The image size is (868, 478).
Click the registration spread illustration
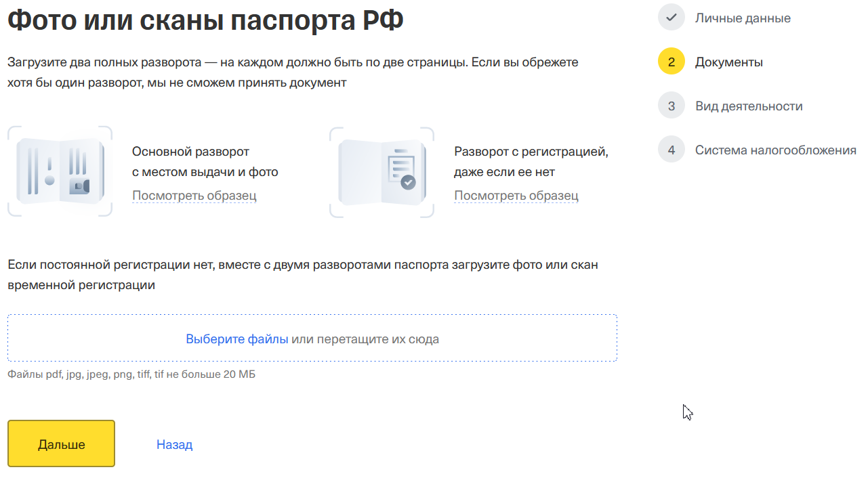point(381,172)
